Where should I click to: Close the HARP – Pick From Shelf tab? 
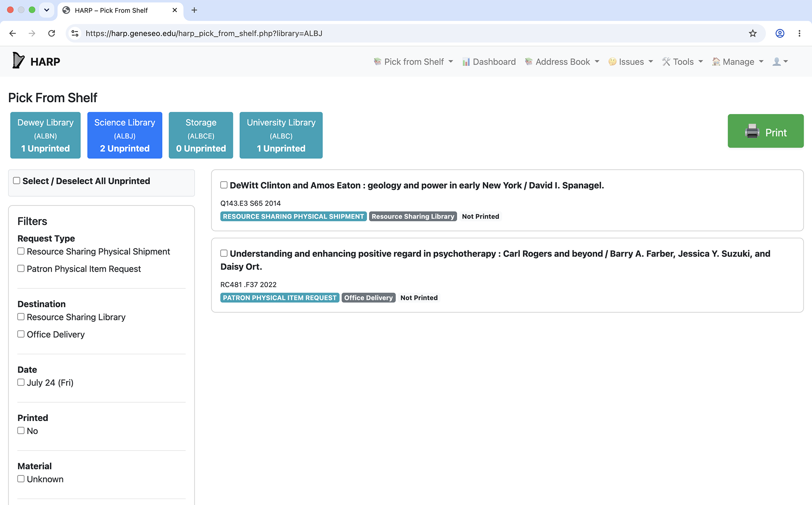click(x=175, y=10)
